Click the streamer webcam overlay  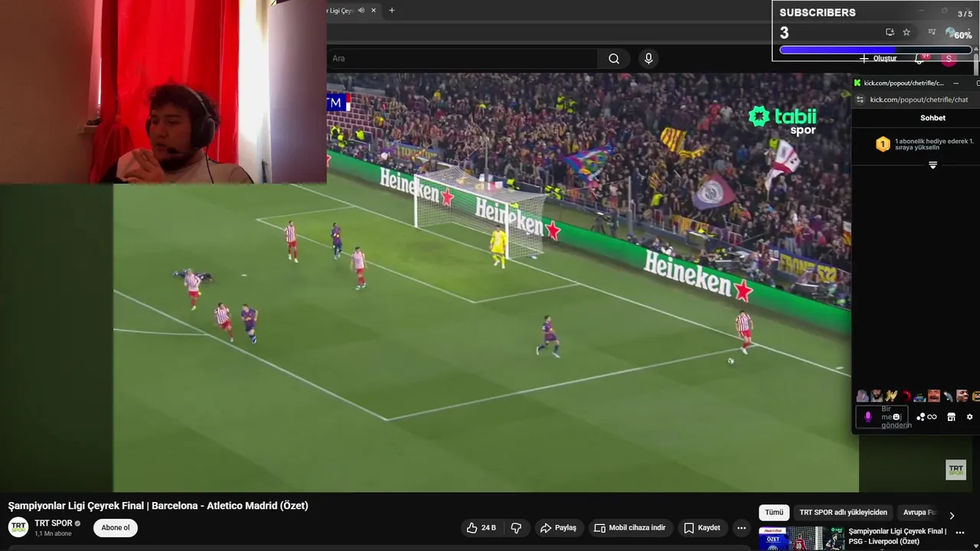(x=163, y=92)
